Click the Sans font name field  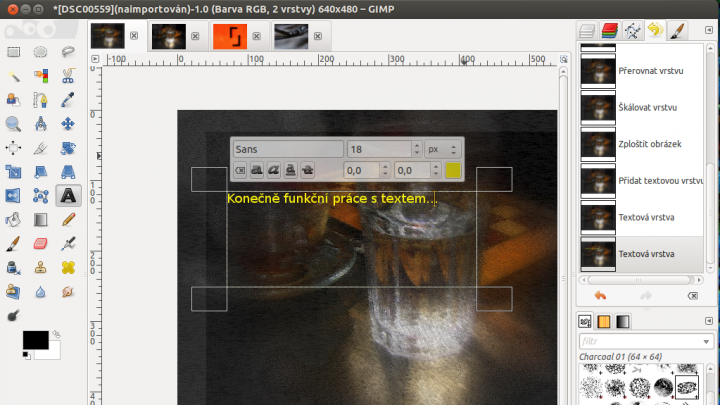pos(288,149)
